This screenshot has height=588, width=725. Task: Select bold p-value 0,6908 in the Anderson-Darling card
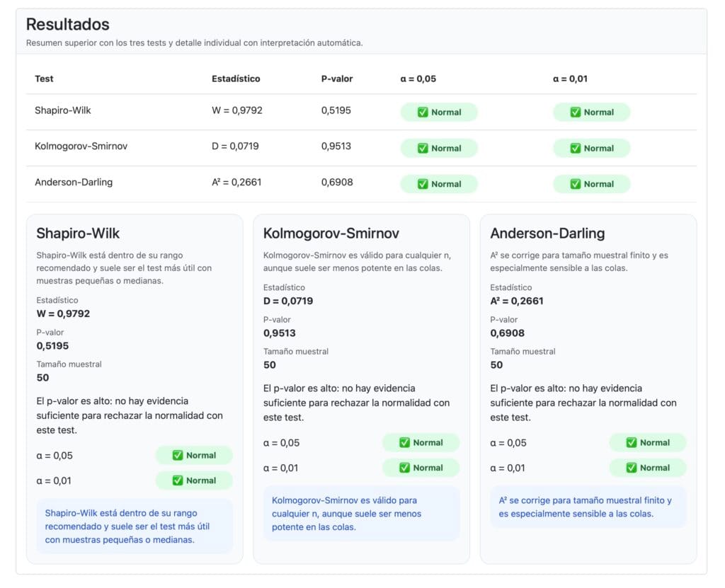[x=507, y=333]
